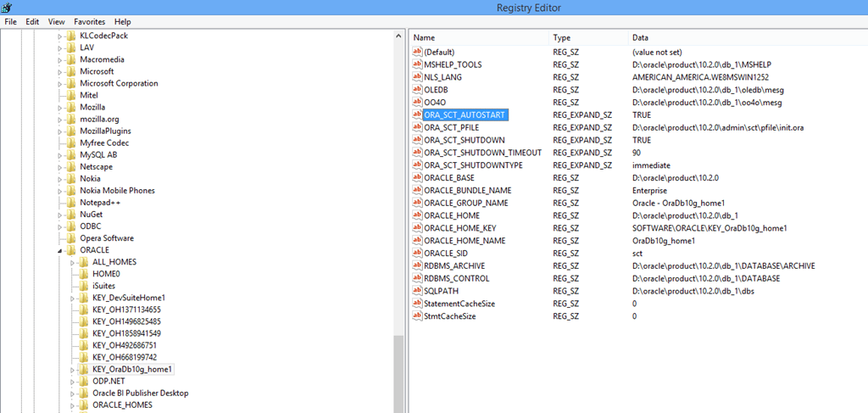Select the KEY_OH1371134655 key
Screen dimensions: 868x413
tap(127, 310)
